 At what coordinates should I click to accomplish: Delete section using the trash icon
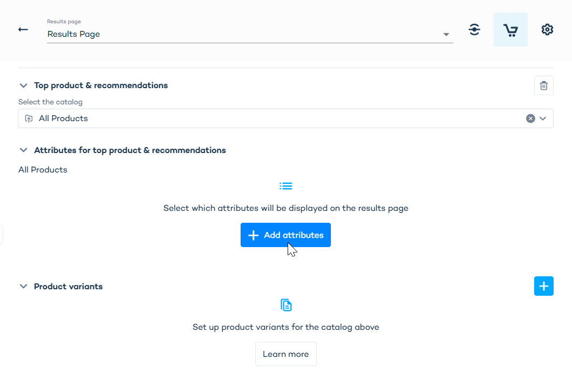point(543,85)
